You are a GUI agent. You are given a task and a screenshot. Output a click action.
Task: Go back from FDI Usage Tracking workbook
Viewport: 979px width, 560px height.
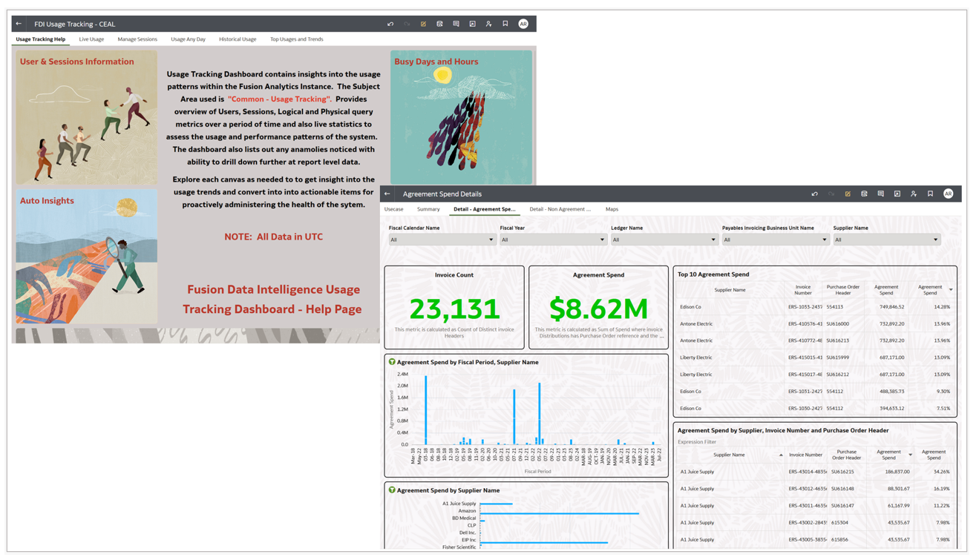19,24
